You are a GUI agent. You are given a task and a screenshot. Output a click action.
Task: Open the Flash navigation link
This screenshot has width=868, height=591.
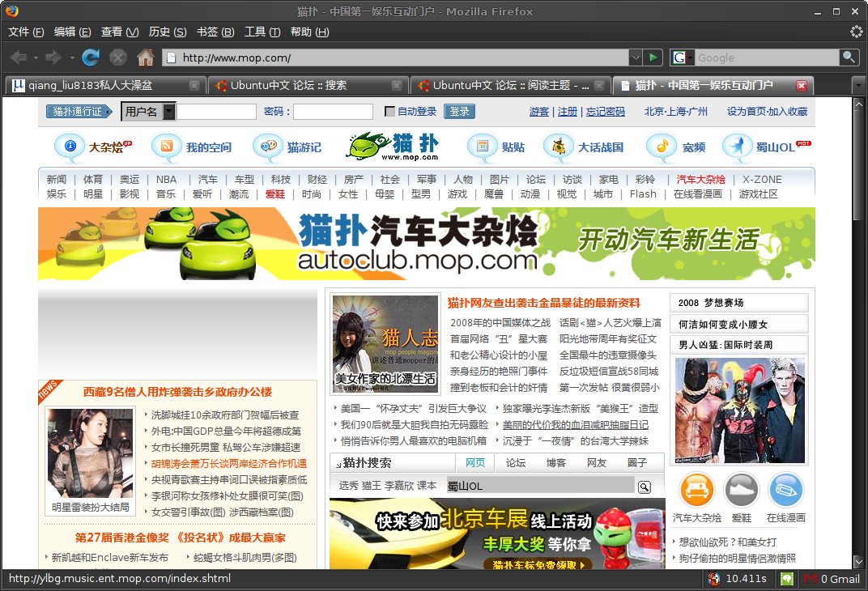coord(643,194)
